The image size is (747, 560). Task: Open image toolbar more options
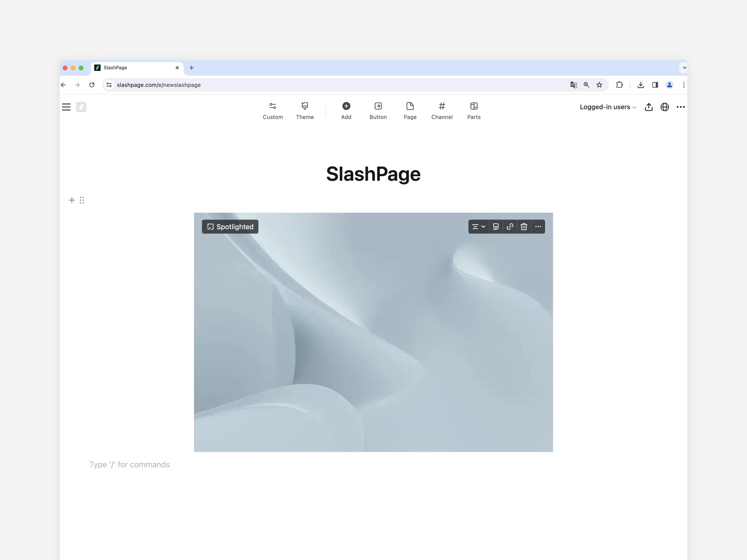pyautogui.click(x=538, y=226)
